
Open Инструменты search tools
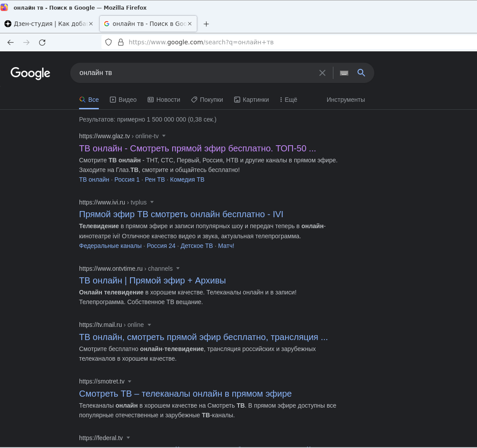click(346, 100)
